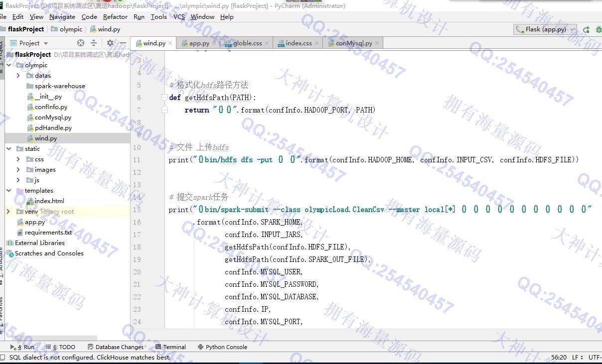Close the app.py editor tab

214,43
